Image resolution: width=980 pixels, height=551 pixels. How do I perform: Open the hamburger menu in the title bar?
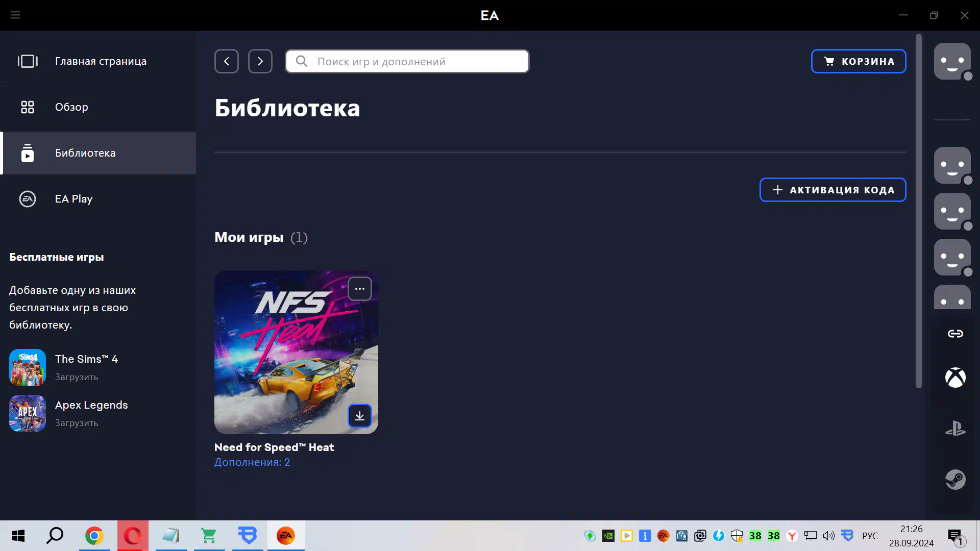tap(15, 15)
